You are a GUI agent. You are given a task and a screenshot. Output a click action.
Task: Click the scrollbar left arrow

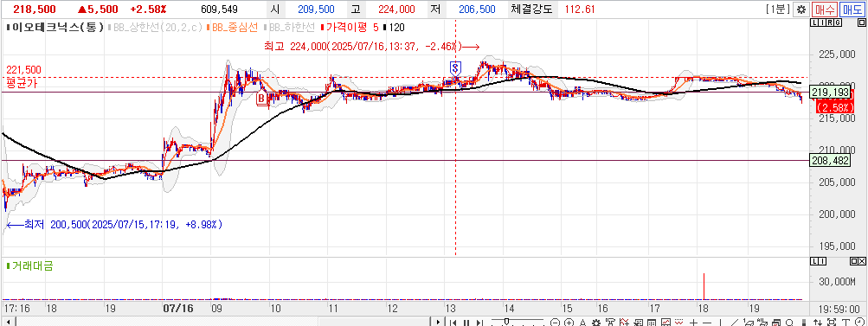point(8,322)
